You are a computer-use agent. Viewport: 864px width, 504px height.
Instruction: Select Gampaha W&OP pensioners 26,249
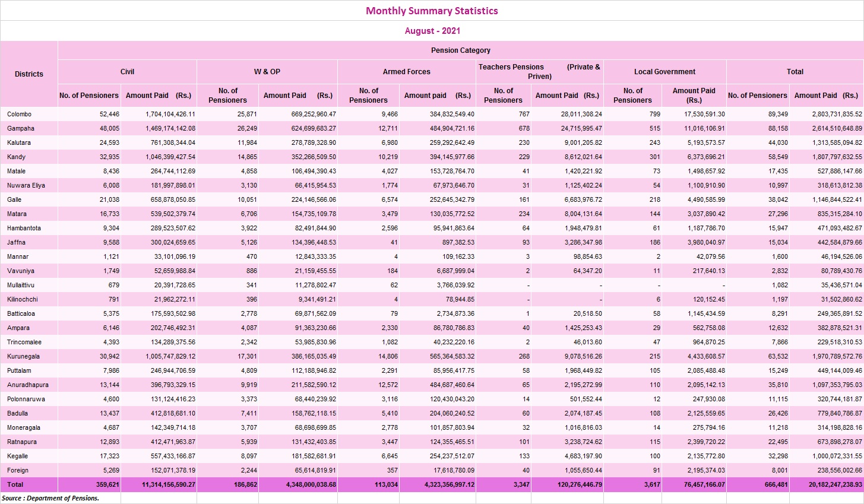[x=247, y=128]
